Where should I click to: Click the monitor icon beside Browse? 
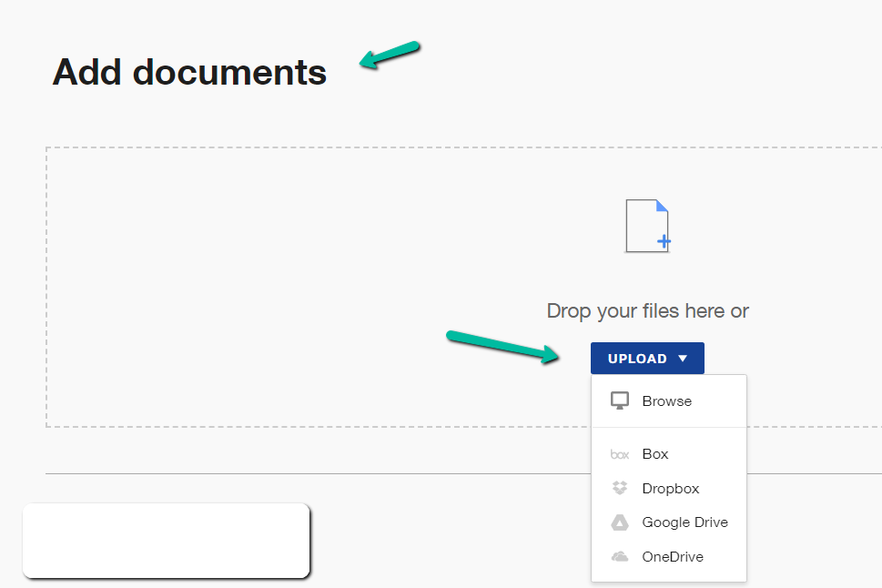(x=620, y=401)
